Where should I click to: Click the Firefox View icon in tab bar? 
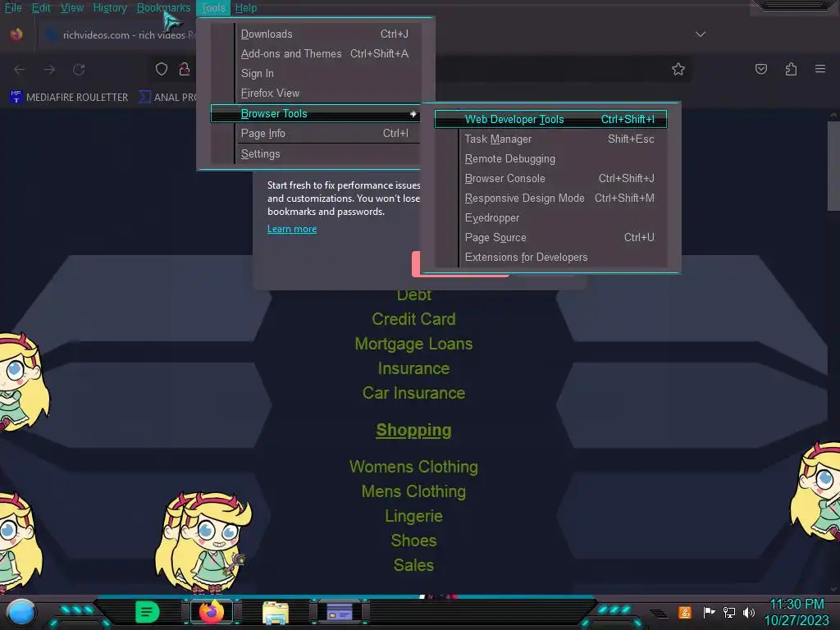tap(16, 34)
